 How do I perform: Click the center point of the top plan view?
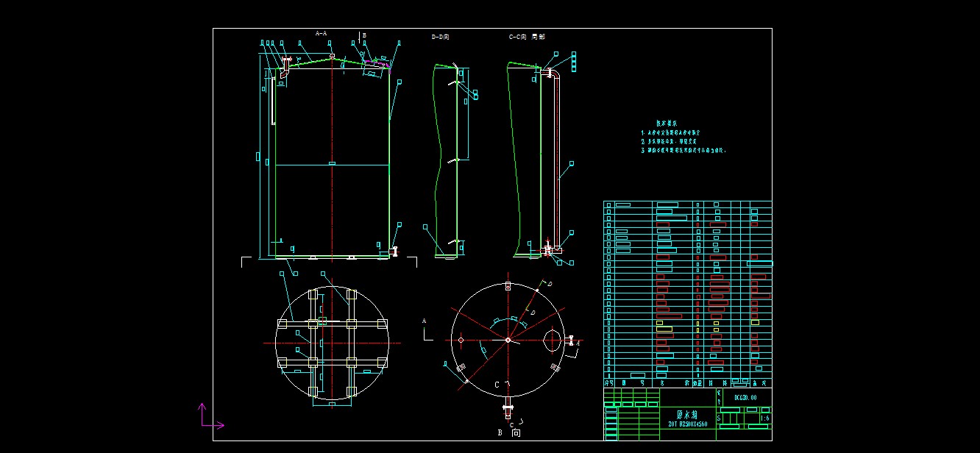[508, 340]
